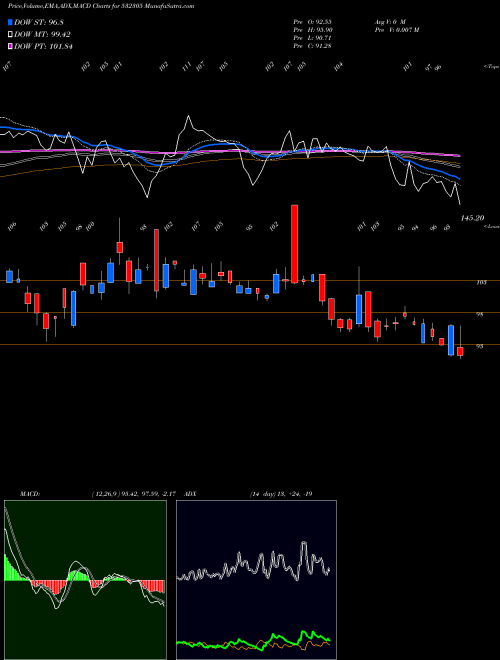Click the '<Tops' label
Screen dimensions: 500x660
[x=491, y=67]
